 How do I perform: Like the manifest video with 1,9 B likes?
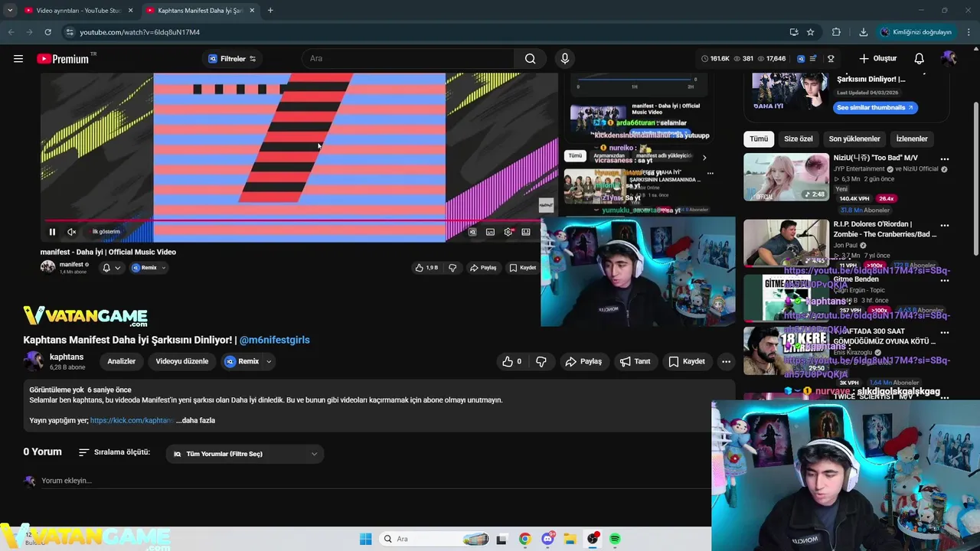tap(426, 268)
